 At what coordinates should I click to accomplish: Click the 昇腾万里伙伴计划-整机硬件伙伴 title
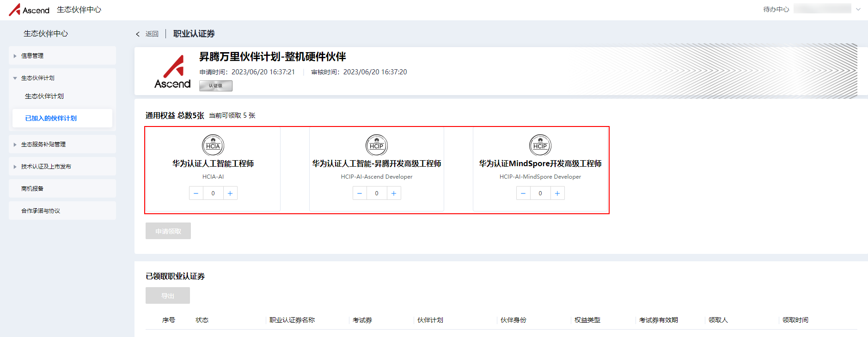point(273,57)
